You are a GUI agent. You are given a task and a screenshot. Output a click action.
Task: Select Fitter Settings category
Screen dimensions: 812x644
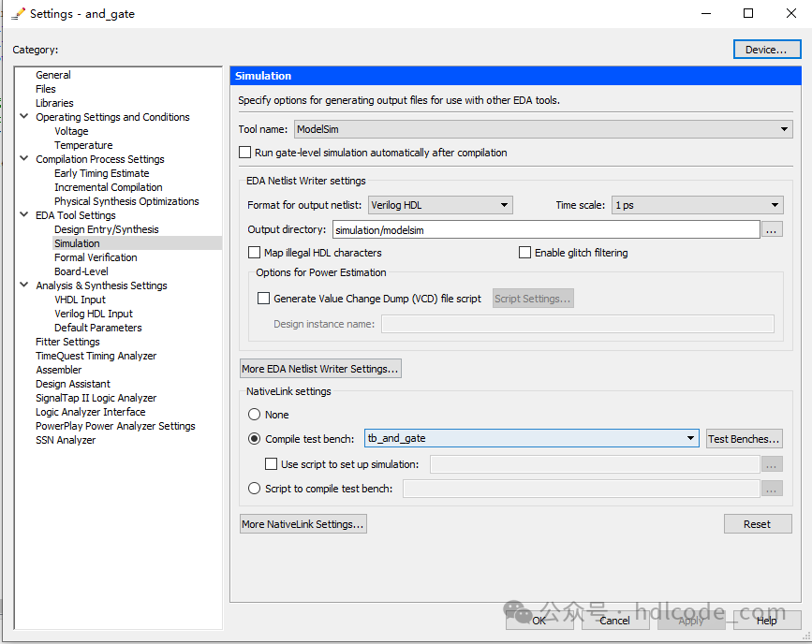[67, 342]
